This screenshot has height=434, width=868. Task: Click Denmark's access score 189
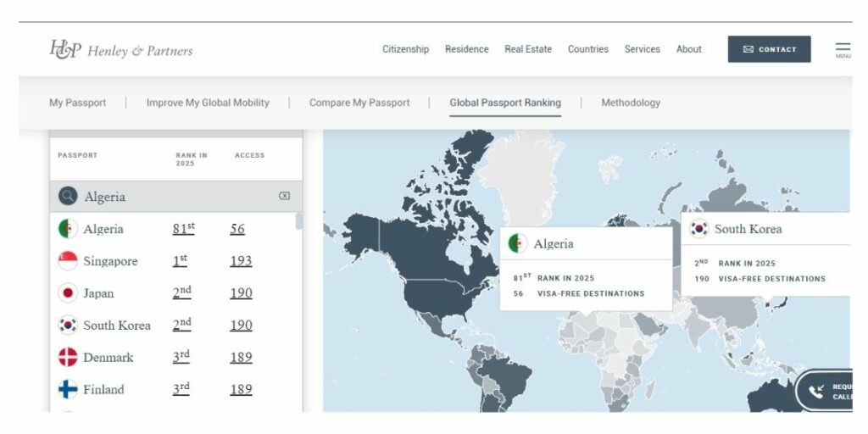[241, 357]
